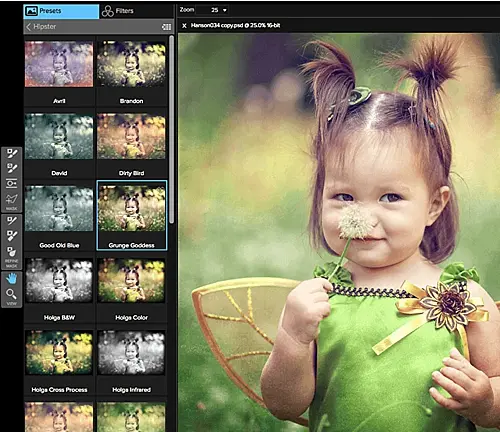Click the Avril preset label

(x=59, y=101)
